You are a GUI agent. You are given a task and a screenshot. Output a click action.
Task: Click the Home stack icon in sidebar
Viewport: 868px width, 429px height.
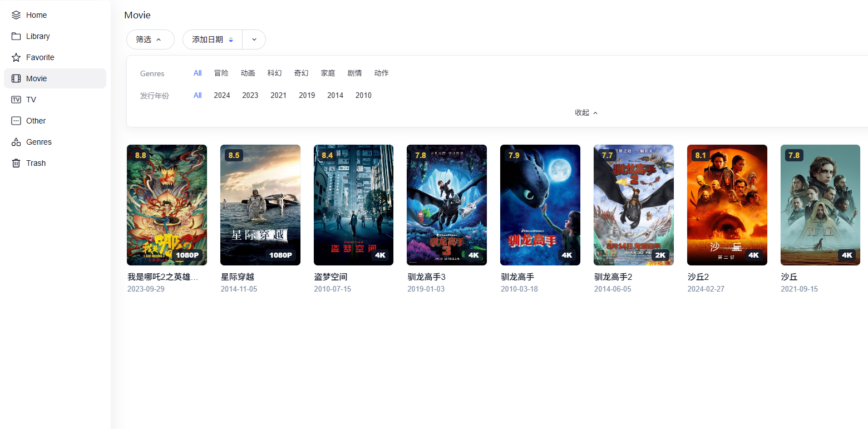point(16,15)
